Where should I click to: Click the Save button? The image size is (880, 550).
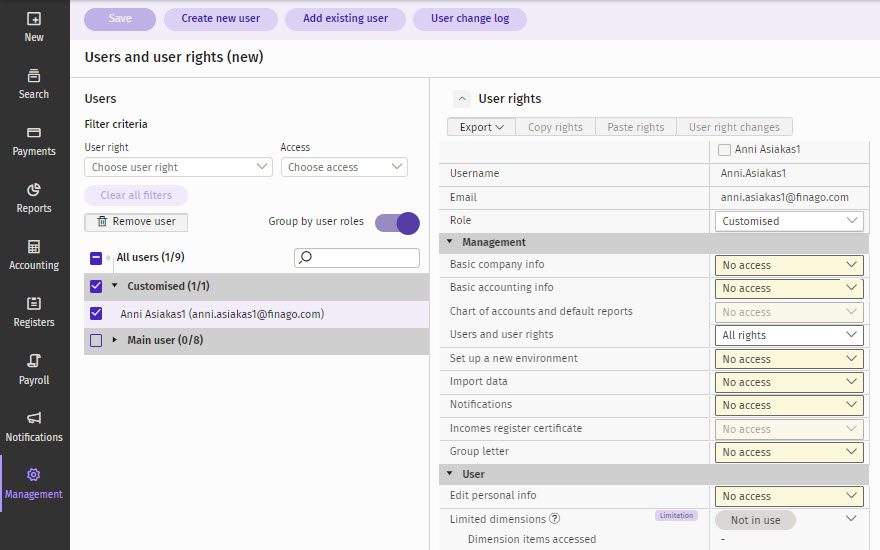pos(120,19)
